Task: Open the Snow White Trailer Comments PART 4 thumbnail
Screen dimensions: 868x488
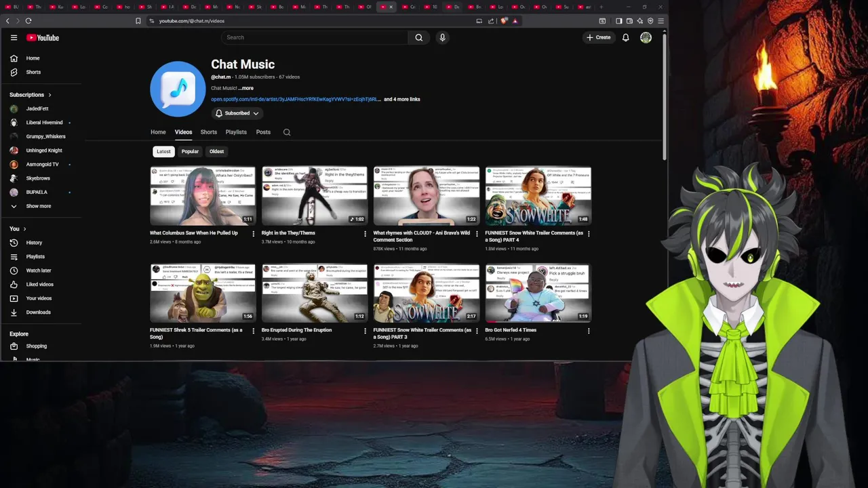Action: point(538,196)
